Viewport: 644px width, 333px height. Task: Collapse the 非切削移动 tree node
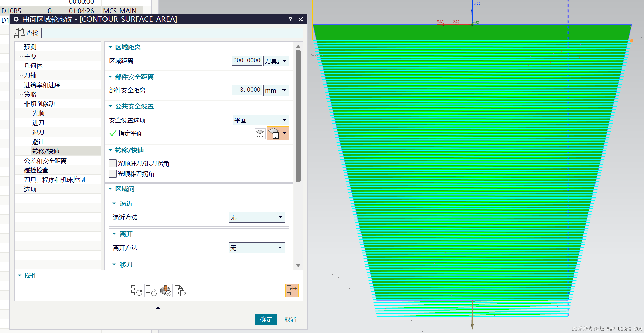[x=19, y=104]
